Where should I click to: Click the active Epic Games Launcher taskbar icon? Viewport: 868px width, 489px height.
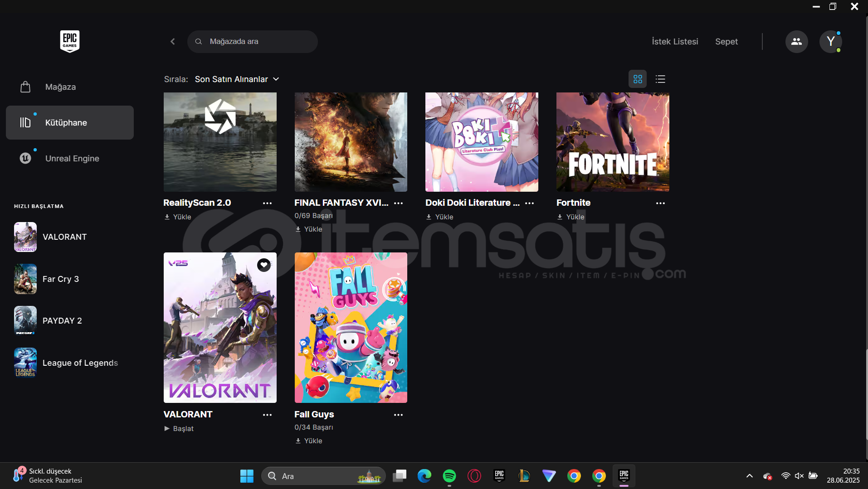[x=624, y=476]
